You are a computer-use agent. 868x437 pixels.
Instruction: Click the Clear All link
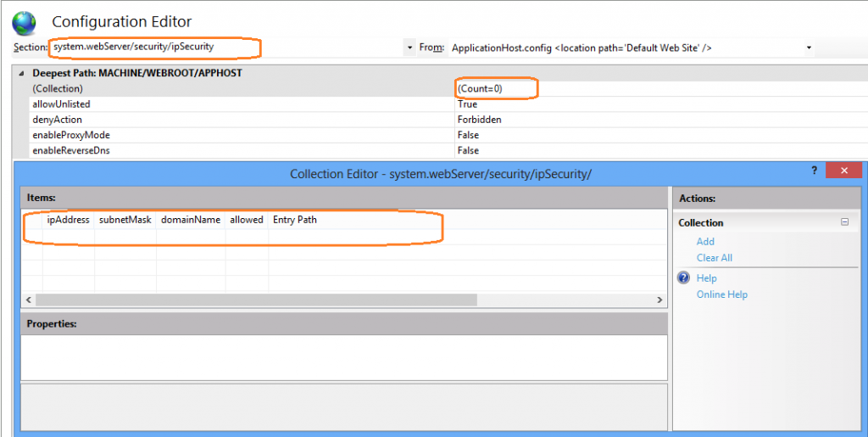714,258
